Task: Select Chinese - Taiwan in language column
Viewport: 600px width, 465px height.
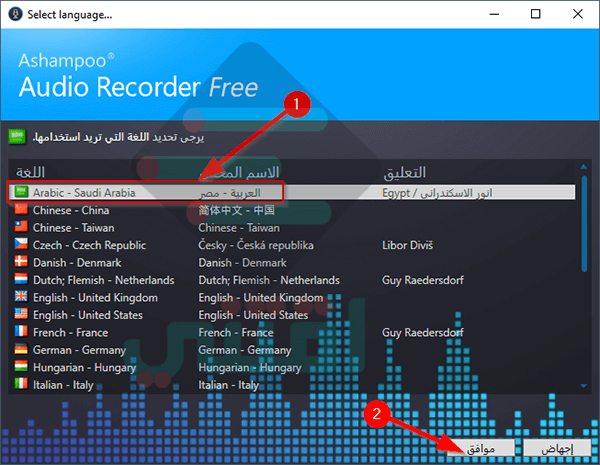Action: click(73, 228)
